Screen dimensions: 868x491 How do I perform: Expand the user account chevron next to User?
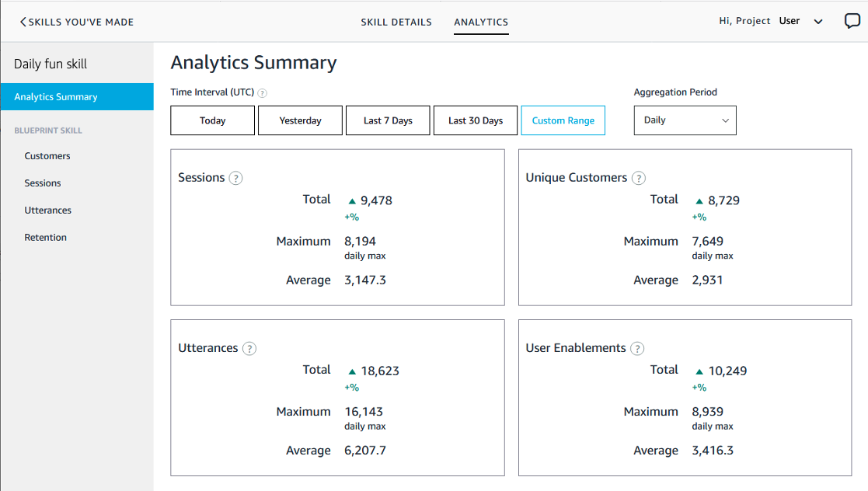[817, 21]
